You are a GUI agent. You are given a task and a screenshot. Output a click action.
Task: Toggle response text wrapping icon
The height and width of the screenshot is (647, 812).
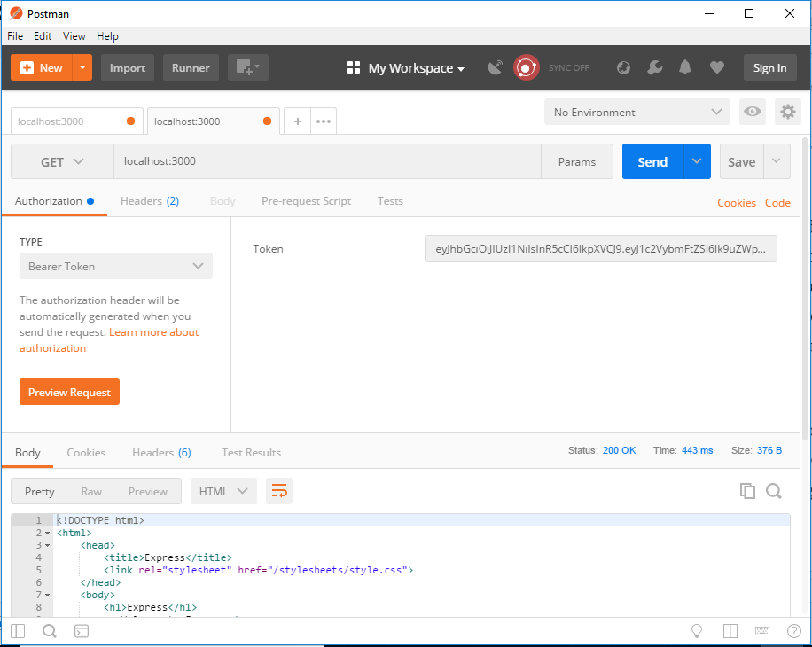click(279, 490)
